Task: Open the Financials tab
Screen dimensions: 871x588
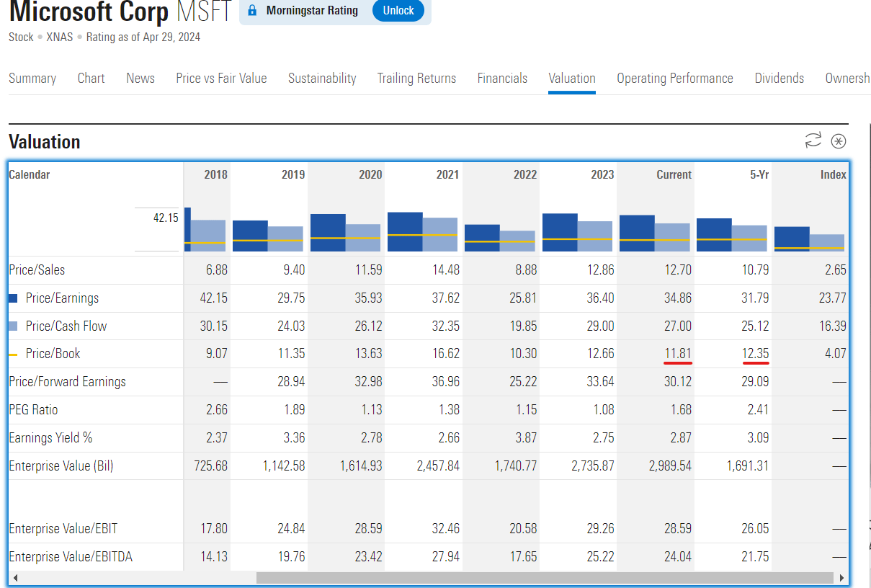Action: (502, 79)
